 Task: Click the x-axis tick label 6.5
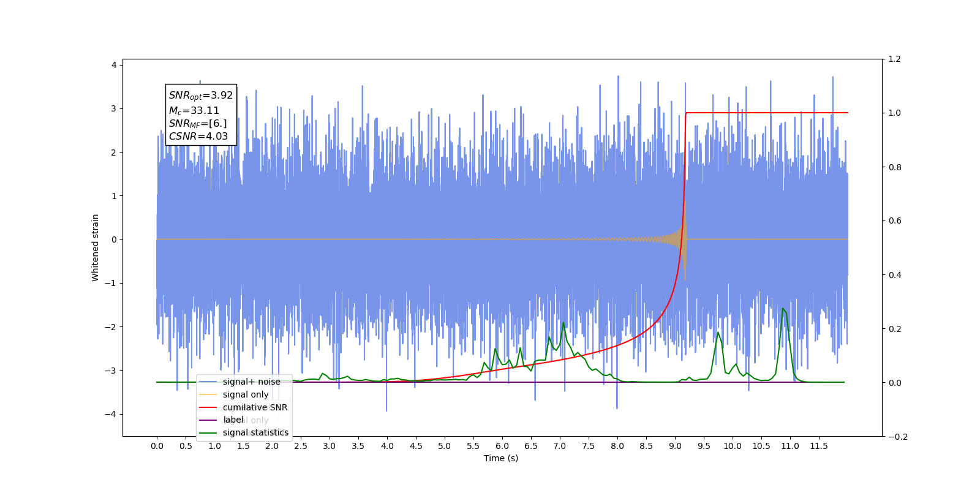coord(531,446)
